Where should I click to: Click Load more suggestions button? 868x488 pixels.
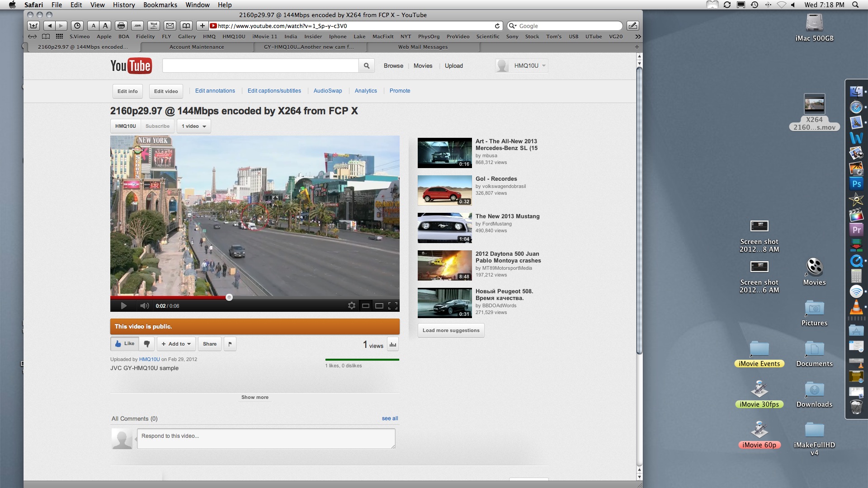451,330
